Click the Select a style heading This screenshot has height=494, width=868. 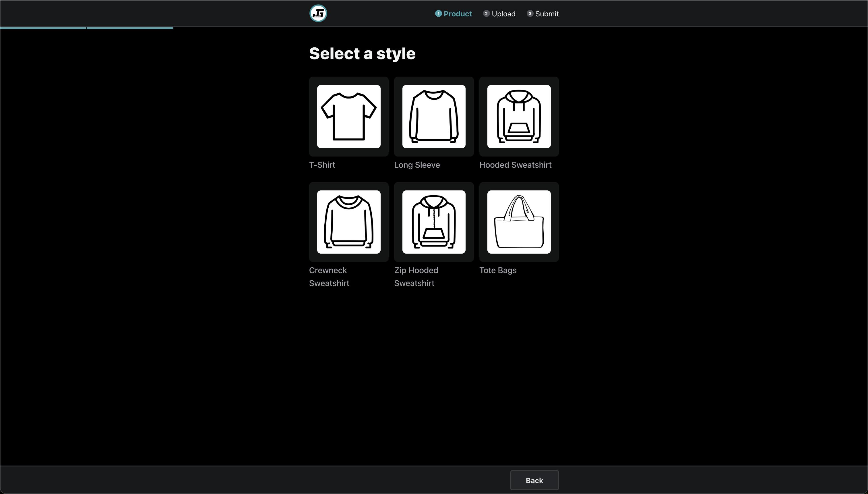coord(362,53)
